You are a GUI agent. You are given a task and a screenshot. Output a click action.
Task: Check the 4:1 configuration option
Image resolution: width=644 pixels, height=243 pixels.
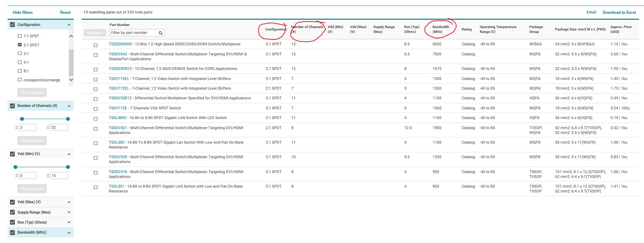coord(20,62)
